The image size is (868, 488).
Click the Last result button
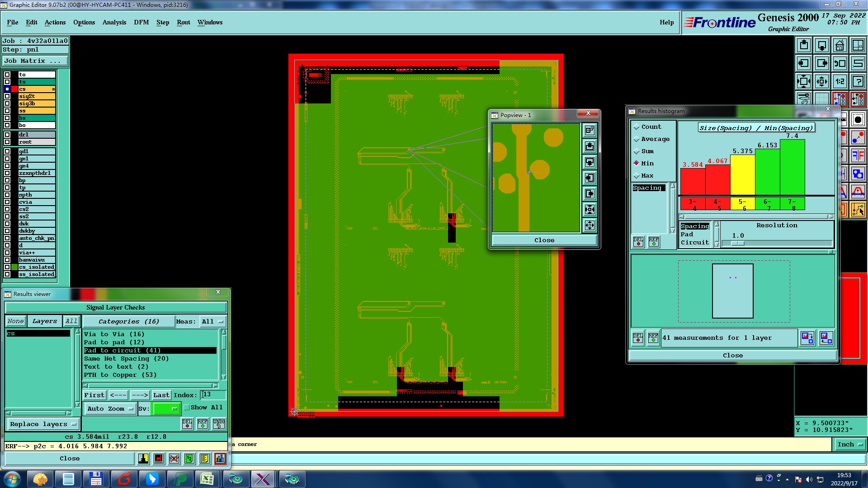[161, 395]
